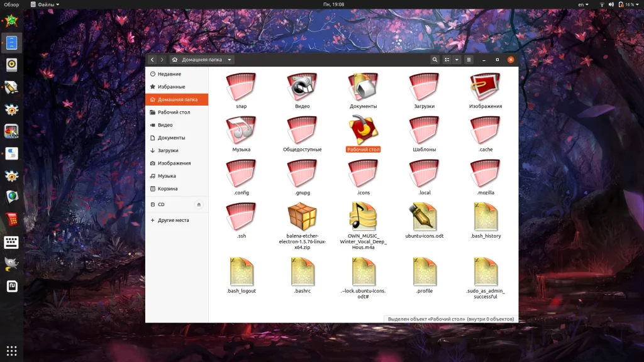Open the en keyboard layout dropdown
The height and width of the screenshot is (362, 644).
(584, 4)
